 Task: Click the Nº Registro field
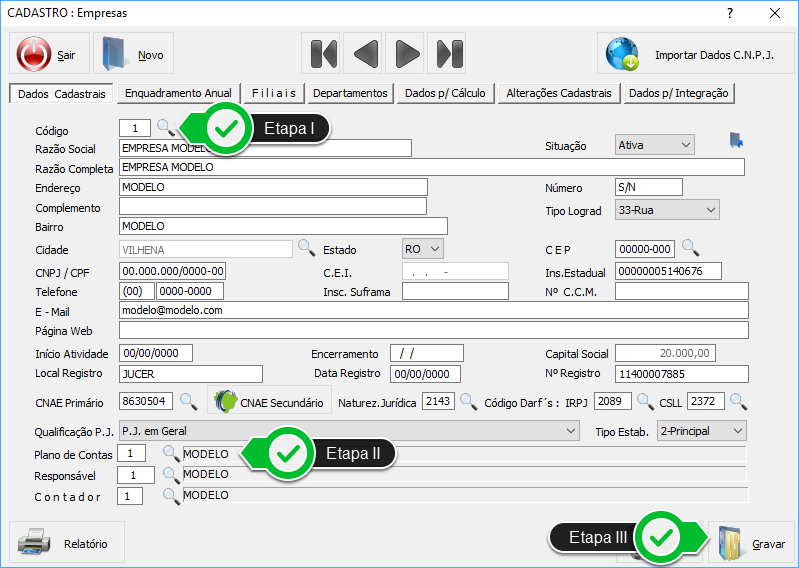click(x=682, y=374)
